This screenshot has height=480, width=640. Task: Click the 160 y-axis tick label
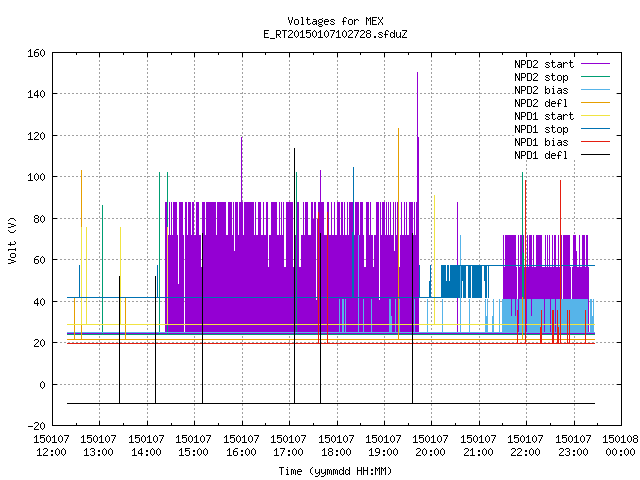point(36,53)
